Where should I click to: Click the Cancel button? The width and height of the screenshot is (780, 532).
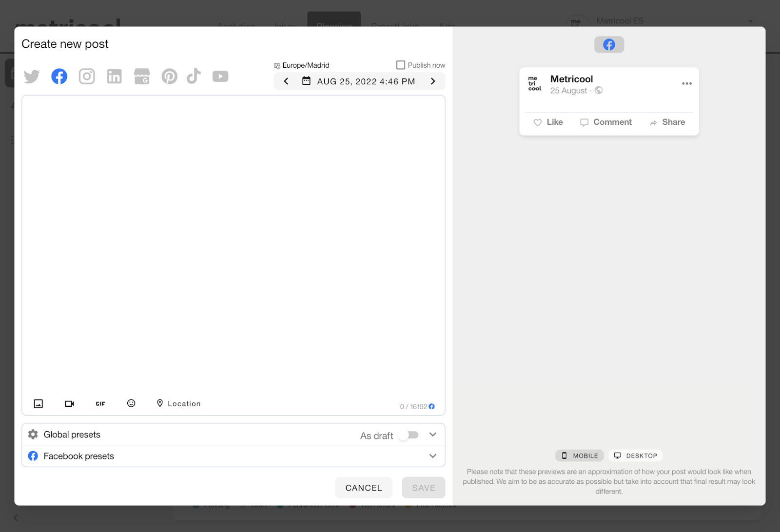coord(364,488)
